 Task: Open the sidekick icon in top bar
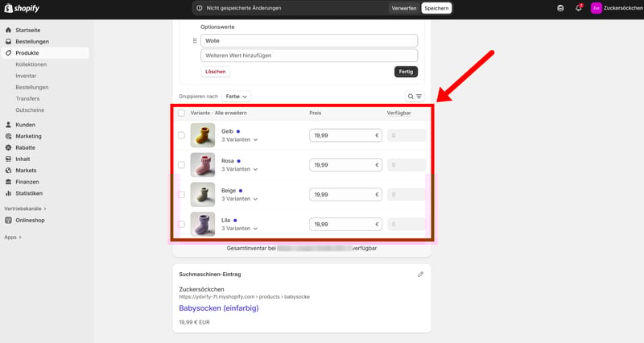pyautogui.click(x=560, y=8)
